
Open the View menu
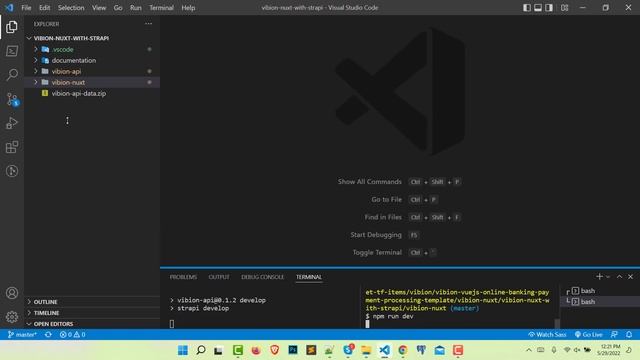(99, 8)
